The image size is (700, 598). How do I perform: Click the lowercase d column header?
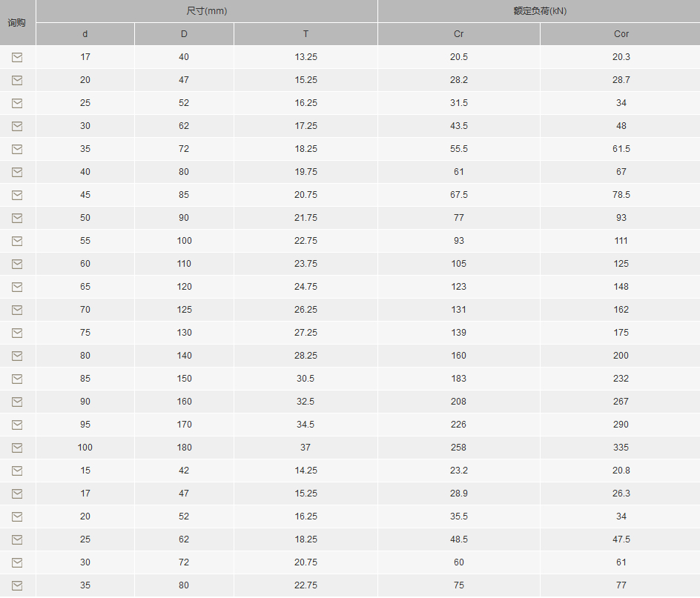pos(85,34)
